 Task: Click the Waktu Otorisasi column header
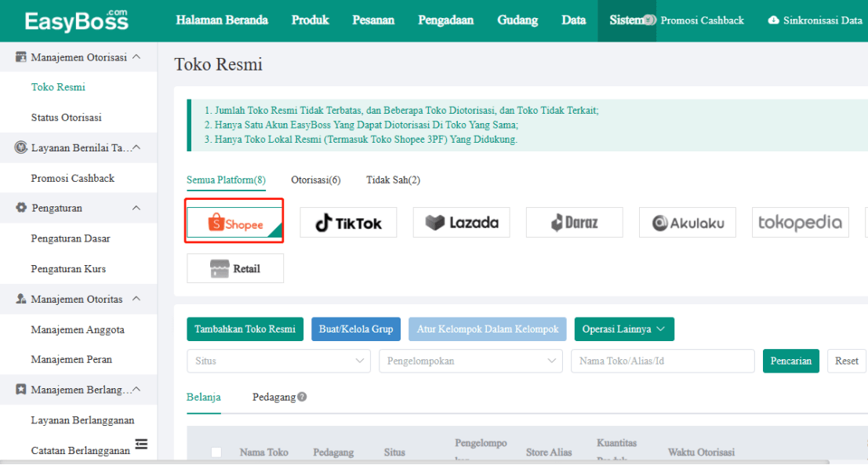pos(701,452)
